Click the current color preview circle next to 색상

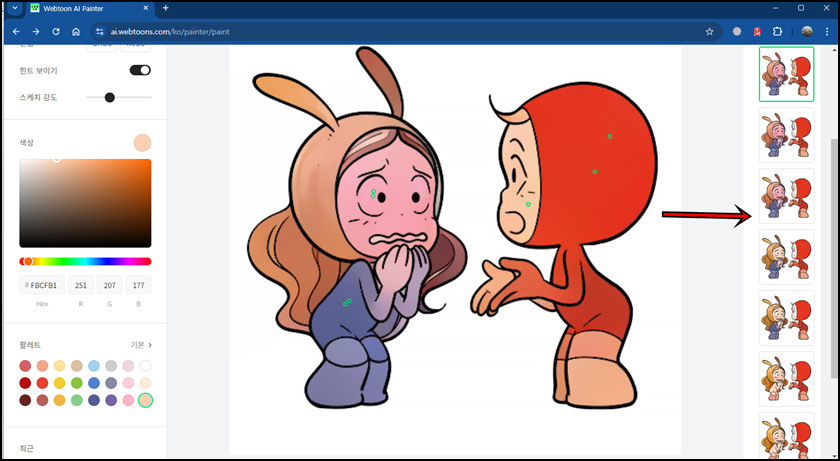point(142,143)
